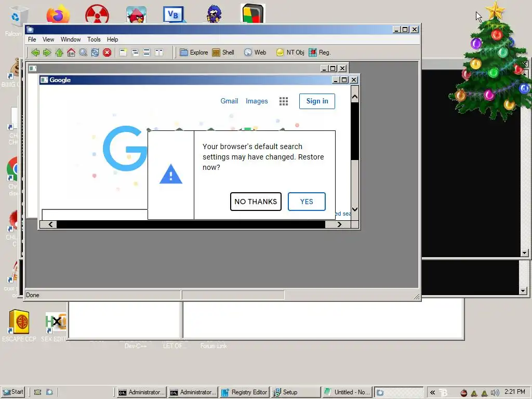Click the Refresh icon in toolbar
Screen dimensions: 532x399
95,52
